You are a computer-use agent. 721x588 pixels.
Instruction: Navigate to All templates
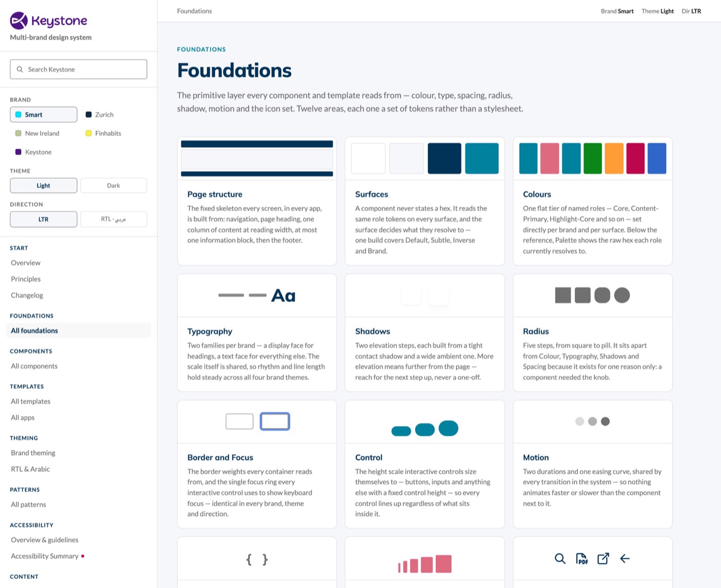pyautogui.click(x=78, y=401)
